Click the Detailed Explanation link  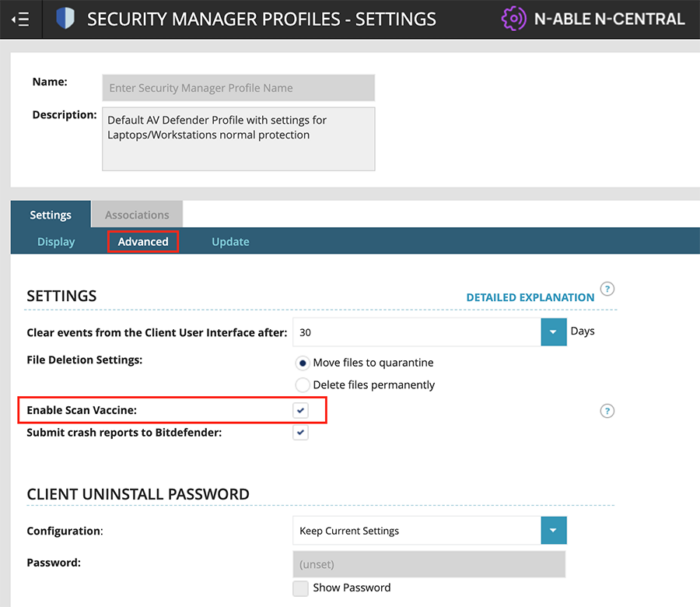pos(530,297)
